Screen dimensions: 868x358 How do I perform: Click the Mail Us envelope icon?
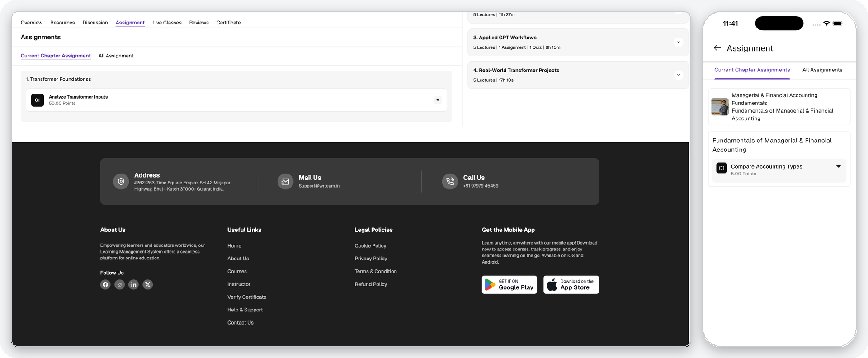285,181
